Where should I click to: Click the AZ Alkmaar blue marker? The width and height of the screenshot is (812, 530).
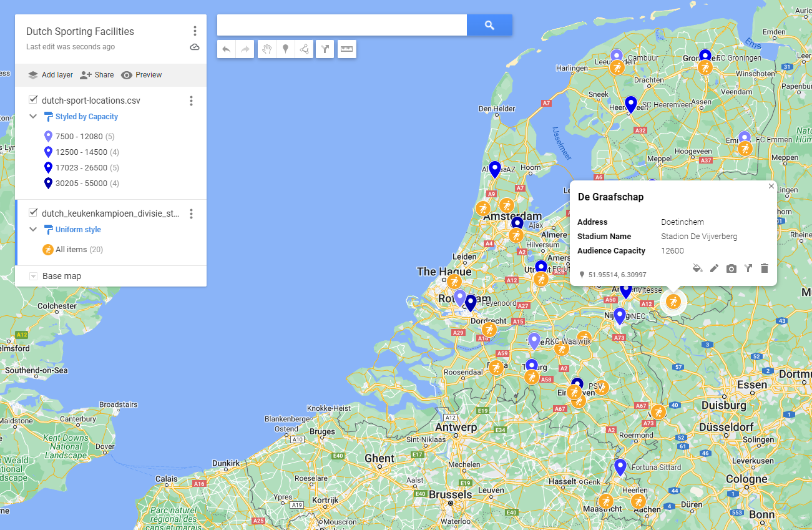(x=495, y=169)
